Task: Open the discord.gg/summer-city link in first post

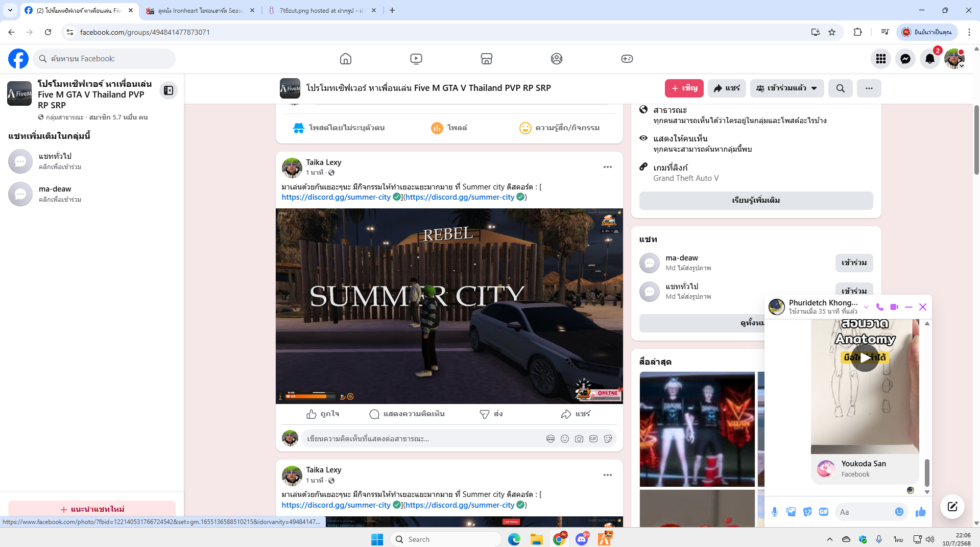Action: coord(336,197)
